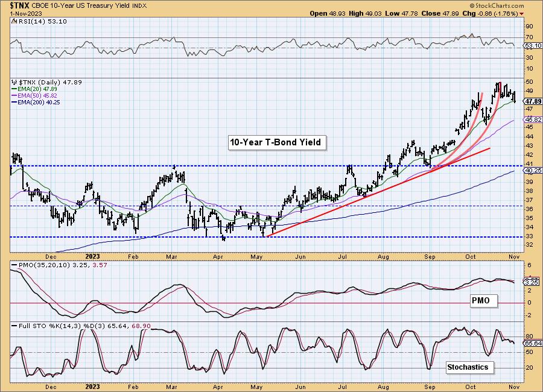Click the Sep label on the bottom axis
Image resolution: width=543 pixels, height=392 pixels.
(430, 387)
